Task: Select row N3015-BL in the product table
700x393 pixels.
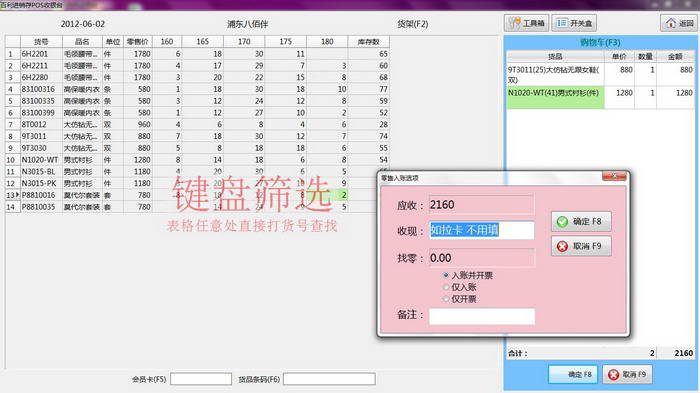Action: [x=197, y=171]
